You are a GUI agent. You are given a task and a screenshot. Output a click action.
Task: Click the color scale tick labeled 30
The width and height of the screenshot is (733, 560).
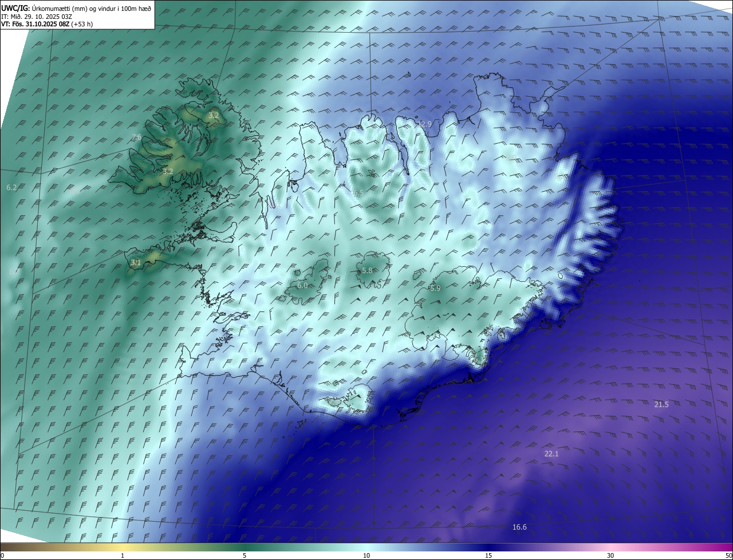tap(610, 555)
